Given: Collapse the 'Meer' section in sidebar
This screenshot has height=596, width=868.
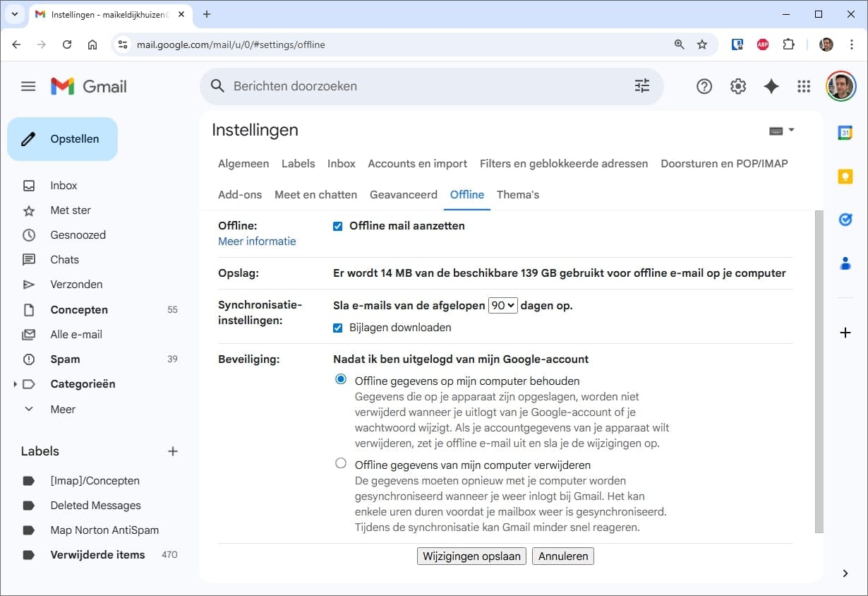Looking at the screenshot, I should point(29,409).
